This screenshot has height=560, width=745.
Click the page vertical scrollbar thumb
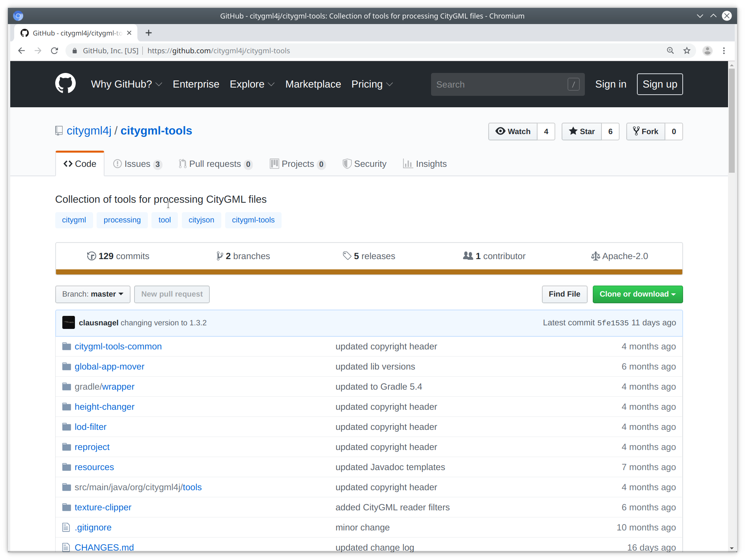tap(732, 121)
